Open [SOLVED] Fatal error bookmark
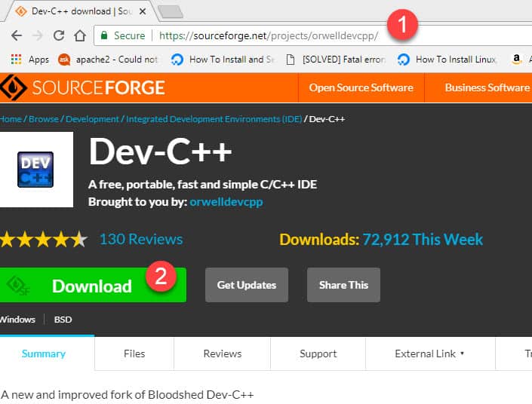Image resolution: width=532 pixels, height=404 pixels. pyautogui.click(x=336, y=60)
